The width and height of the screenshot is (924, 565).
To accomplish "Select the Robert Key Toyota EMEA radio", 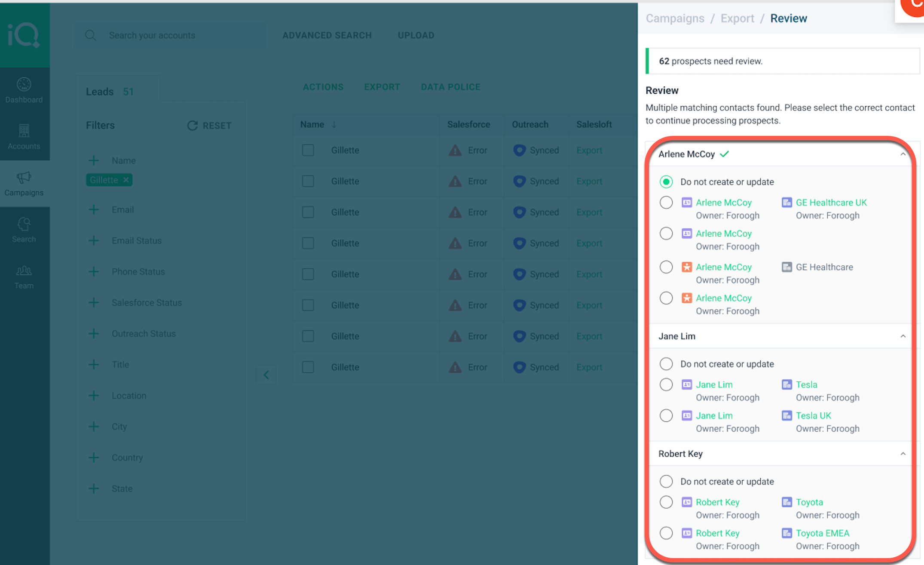I will pos(666,533).
